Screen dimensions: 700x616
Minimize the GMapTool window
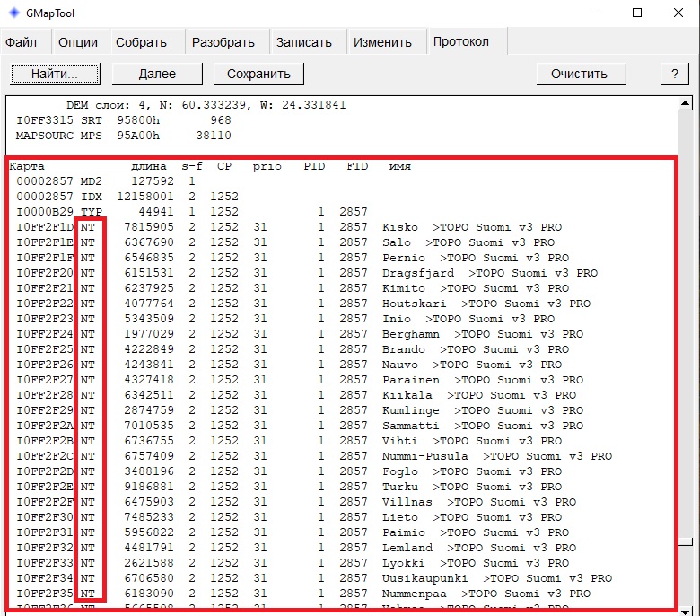(595, 13)
